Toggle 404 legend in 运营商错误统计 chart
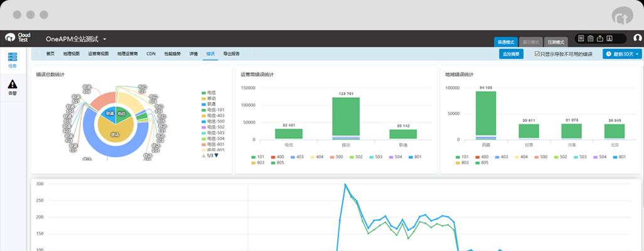The image size is (644, 251). click(x=316, y=157)
